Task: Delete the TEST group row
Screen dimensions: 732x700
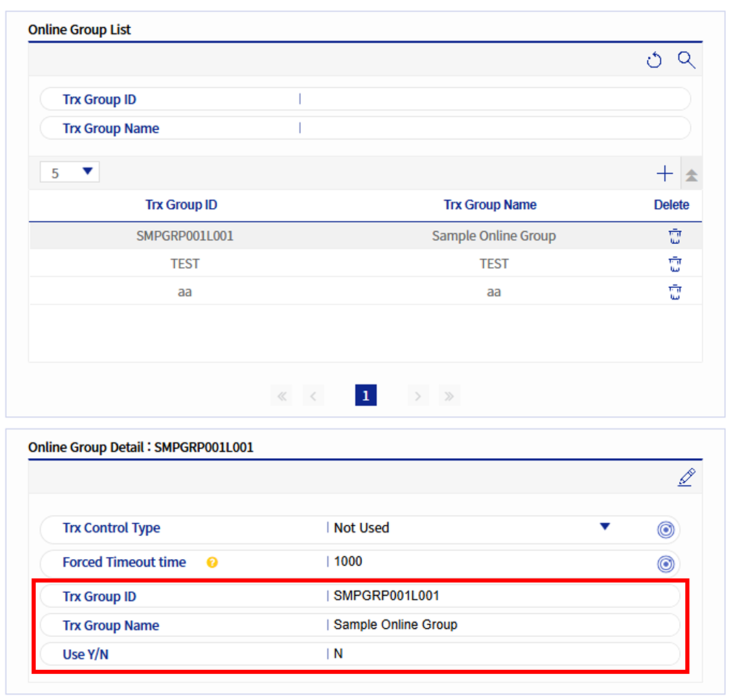Action: tap(675, 264)
